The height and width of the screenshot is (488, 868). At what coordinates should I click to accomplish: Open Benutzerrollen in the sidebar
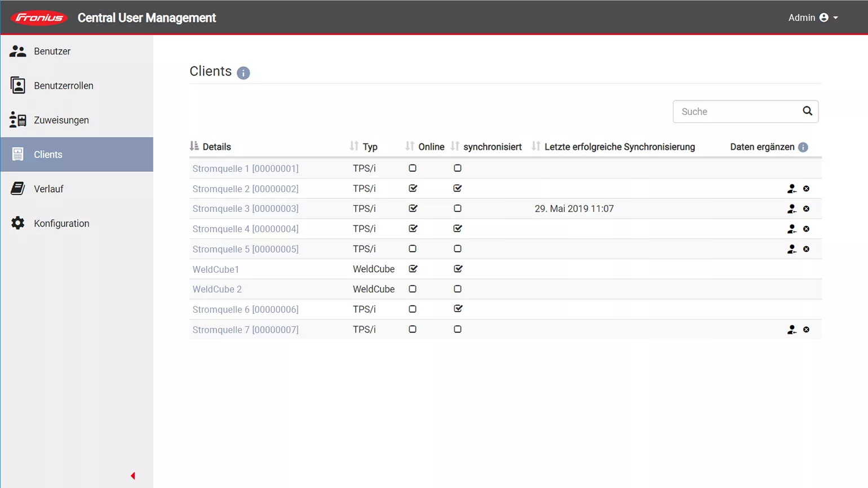[63, 86]
